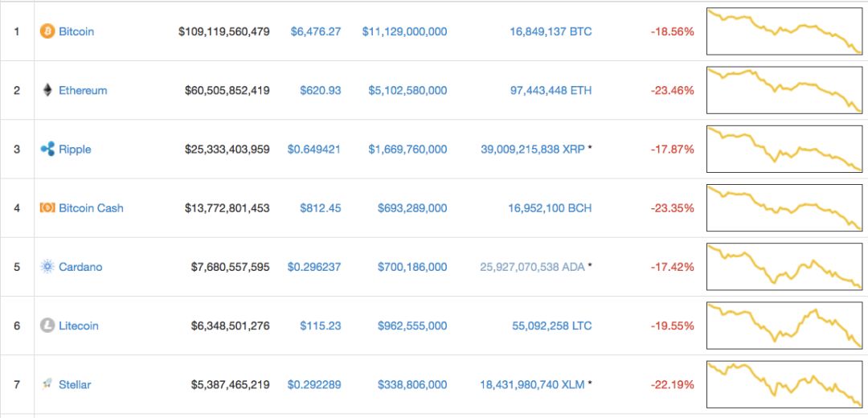View the Litecoin price sparkline chart
Screen dimensions: 868x418
pyautogui.click(x=784, y=326)
